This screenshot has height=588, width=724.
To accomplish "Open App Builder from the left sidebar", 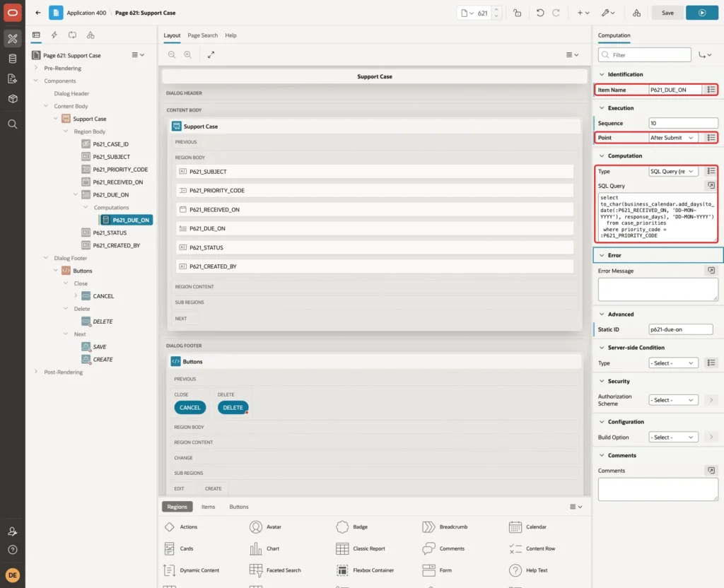I will [x=13, y=39].
